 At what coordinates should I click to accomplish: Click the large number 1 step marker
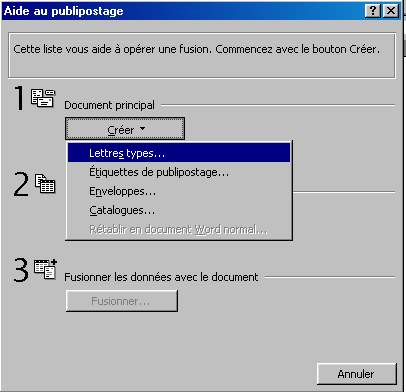tap(19, 98)
